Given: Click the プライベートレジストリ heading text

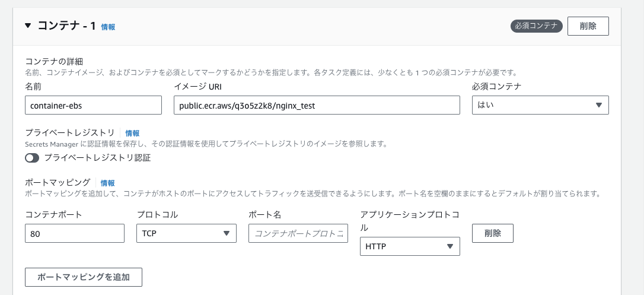Looking at the screenshot, I should tap(70, 133).
